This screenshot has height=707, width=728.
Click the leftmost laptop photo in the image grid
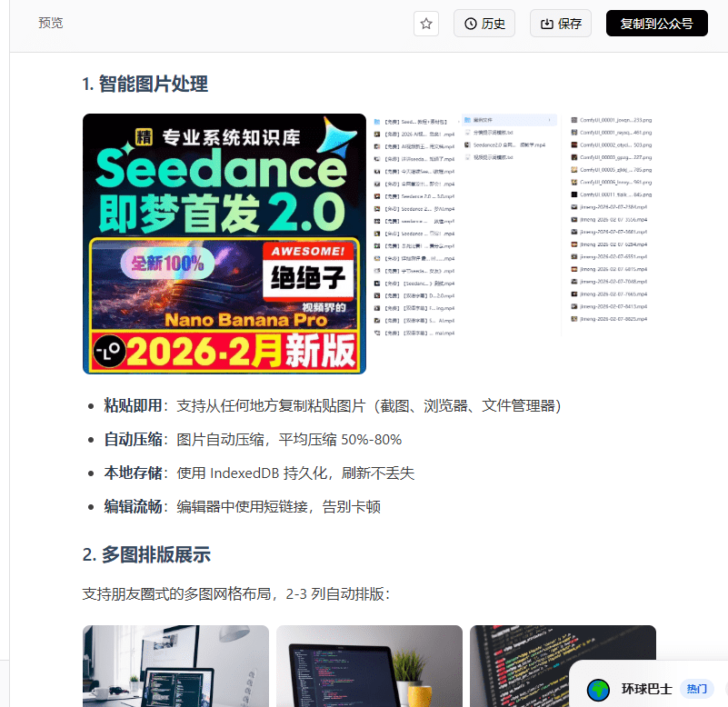(x=175, y=666)
